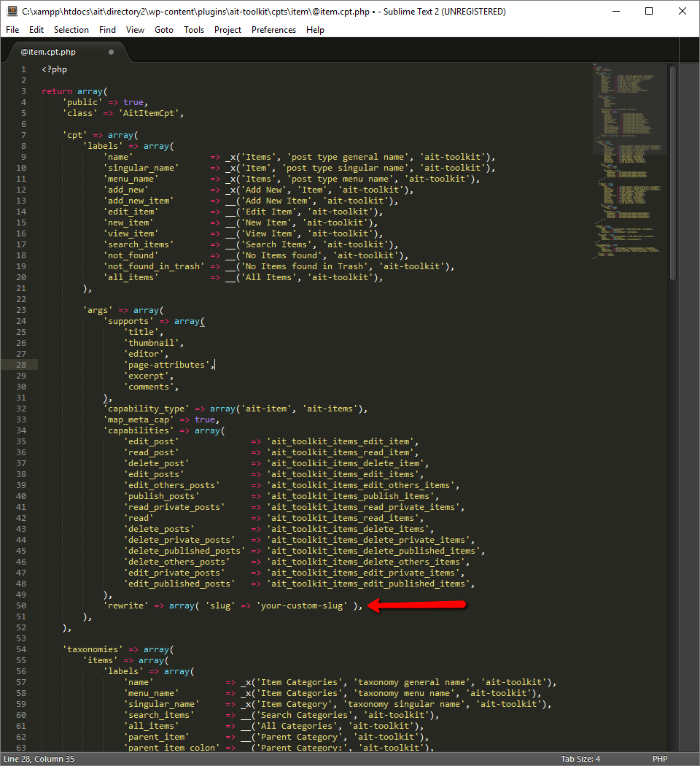This screenshot has width=700, height=766.
Task: Click the vertical scrollbar thumb
Action: point(672,171)
